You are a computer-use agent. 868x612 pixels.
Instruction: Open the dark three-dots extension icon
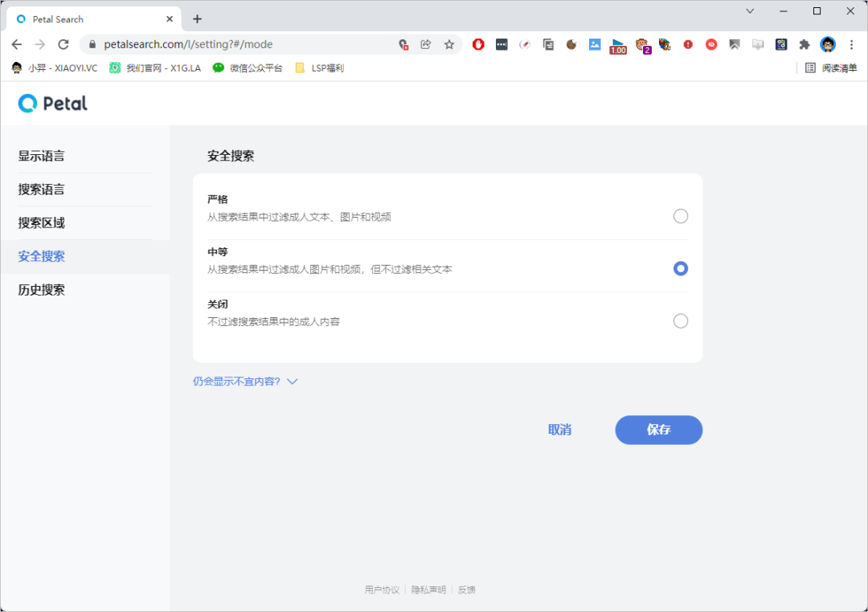502,44
